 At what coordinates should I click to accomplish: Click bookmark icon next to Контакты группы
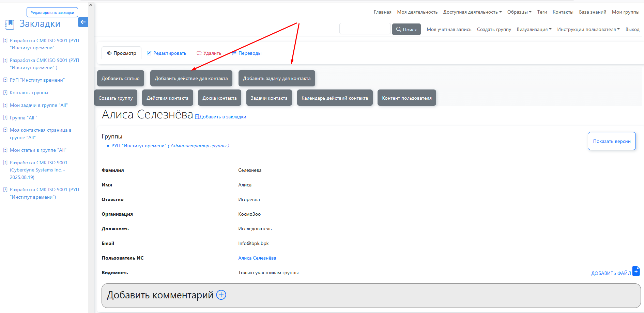pos(5,93)
